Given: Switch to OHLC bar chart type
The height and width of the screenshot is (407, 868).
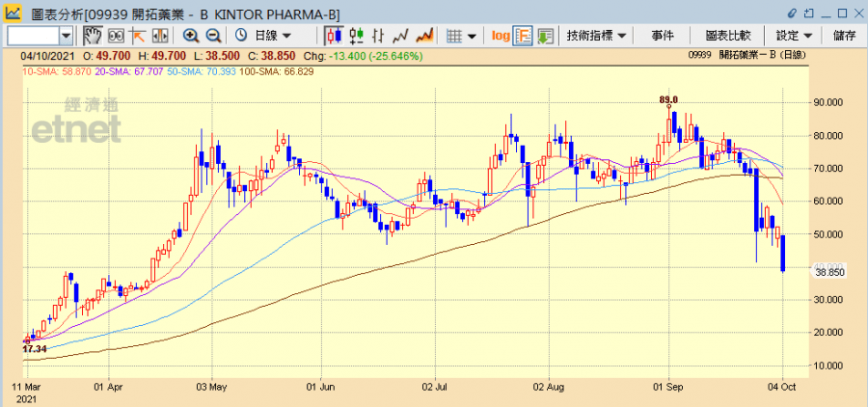Looking at the screenshot, I should coord(356,36).
